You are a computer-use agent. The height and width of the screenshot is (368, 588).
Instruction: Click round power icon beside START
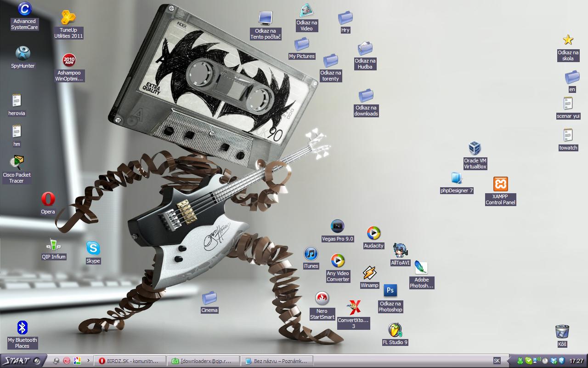(37, 361)
